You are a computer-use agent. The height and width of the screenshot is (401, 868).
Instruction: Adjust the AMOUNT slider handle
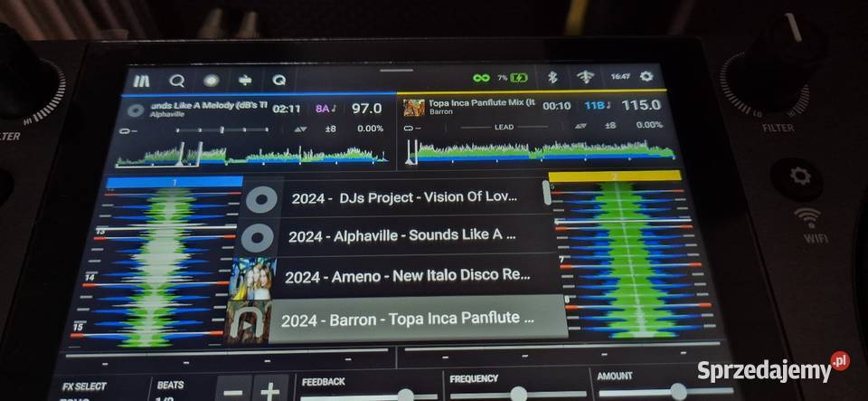[x=679, y=392]
